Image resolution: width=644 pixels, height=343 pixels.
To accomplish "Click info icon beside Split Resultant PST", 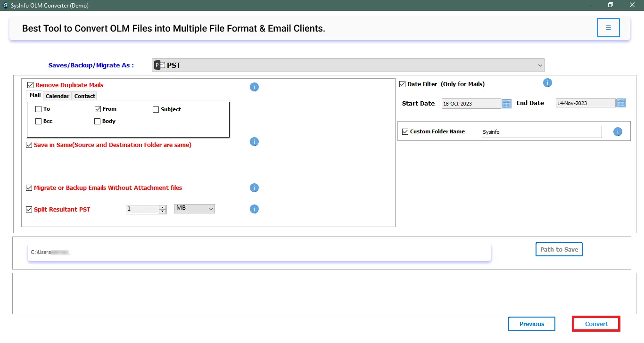I will pos(254,209).
